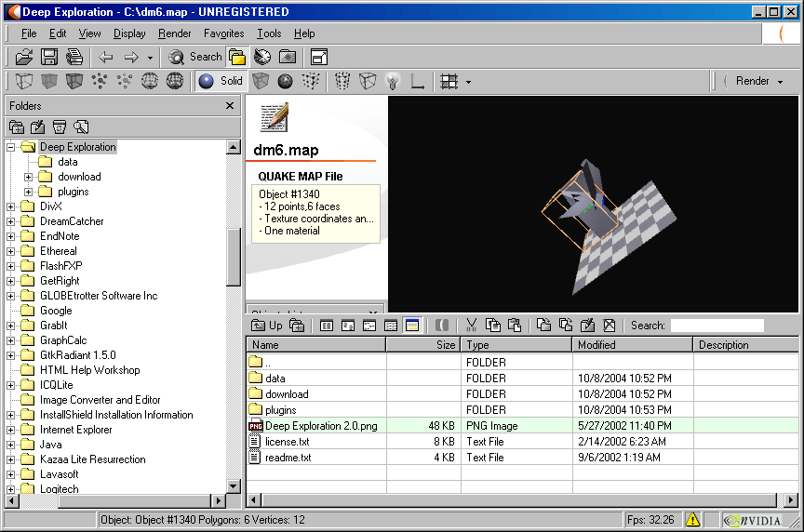Click the Print icon in main toolbar
This screenshot has height=532, width=804.
(x=74, y=57)
